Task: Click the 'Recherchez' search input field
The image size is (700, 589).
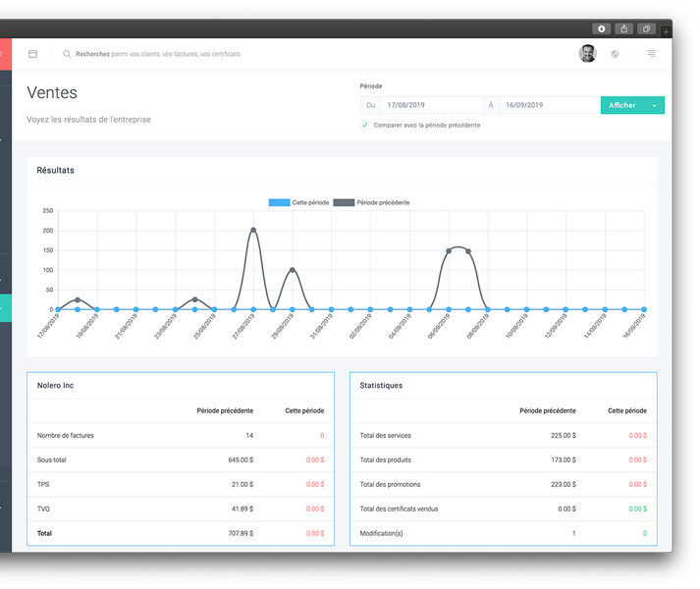Action: coord(157,54)
